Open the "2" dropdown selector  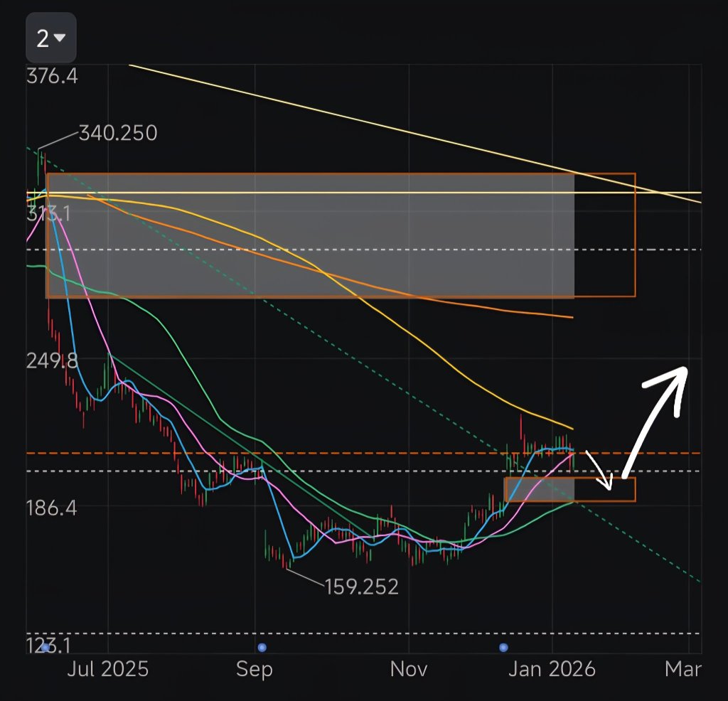tap(51, 38)
